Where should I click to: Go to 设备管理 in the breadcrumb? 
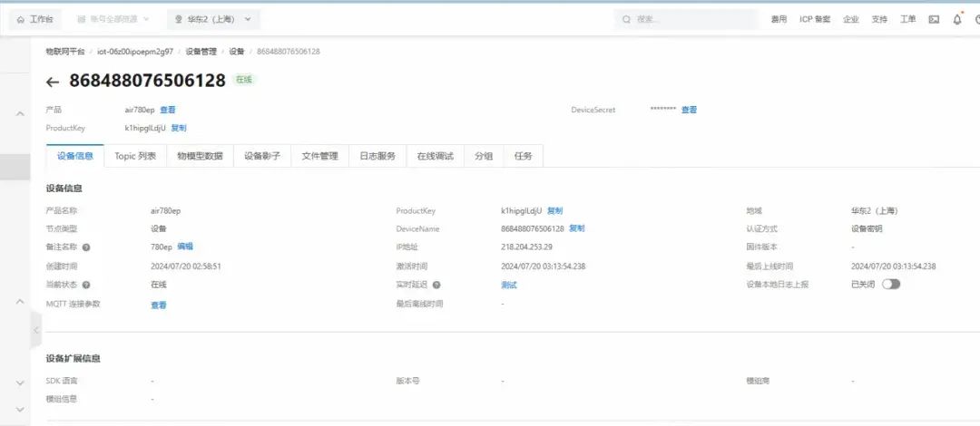tap(201, 52)
